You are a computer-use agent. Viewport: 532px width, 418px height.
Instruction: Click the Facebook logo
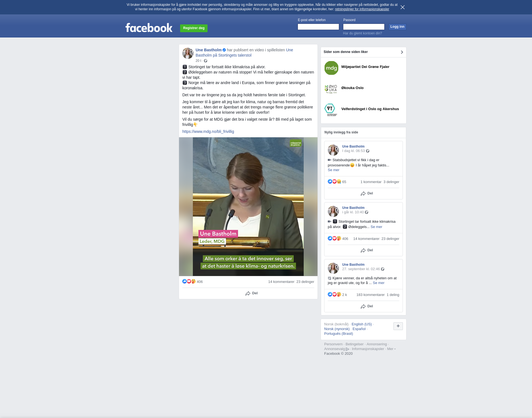tap(149, 28)
